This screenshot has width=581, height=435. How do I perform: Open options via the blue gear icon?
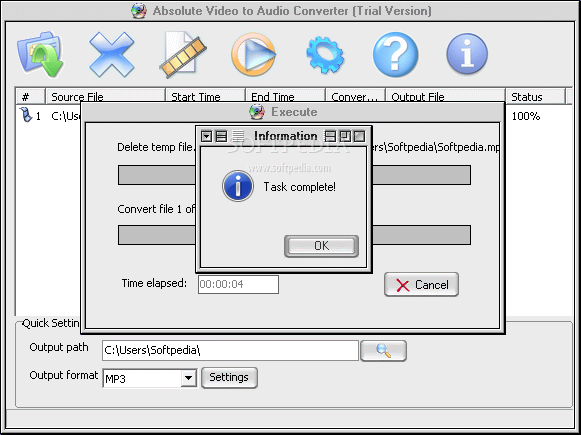pyautogui.click(x=325, y=54)
